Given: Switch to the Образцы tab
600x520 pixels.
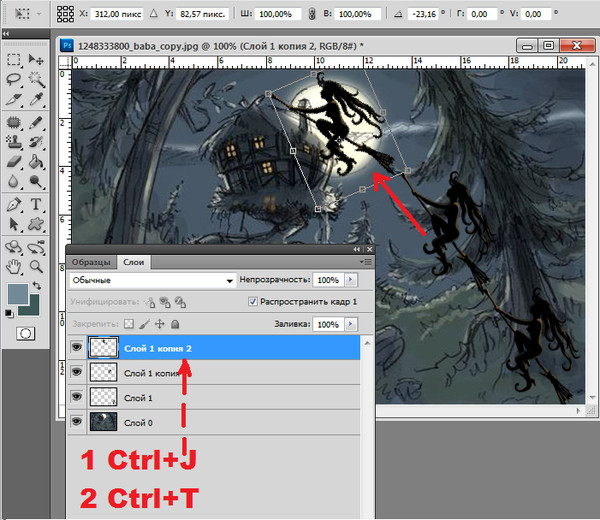Looking at the screenshot, I should (x=91, y=262).
